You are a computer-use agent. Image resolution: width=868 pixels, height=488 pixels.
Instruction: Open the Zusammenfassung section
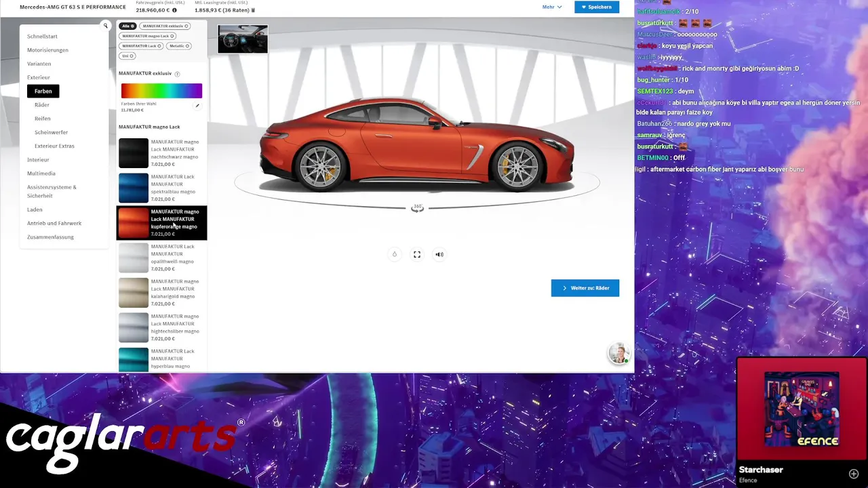50,237
